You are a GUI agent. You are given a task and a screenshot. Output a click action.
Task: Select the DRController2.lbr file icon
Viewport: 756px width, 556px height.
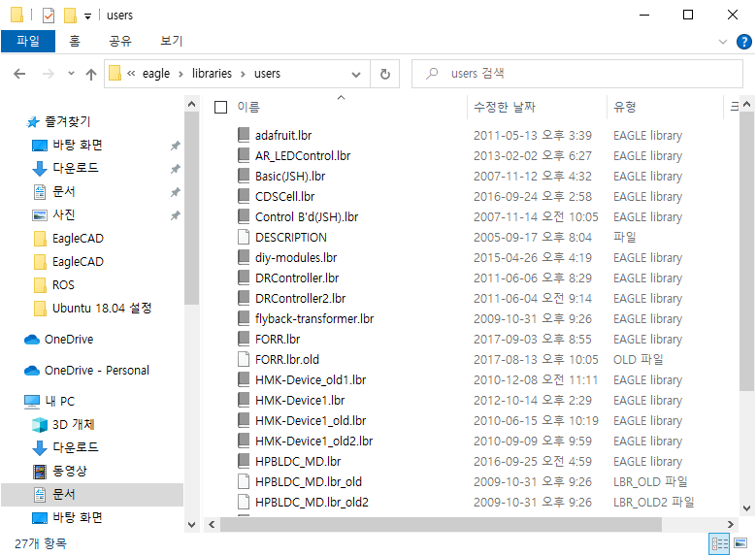coord(244,298)
